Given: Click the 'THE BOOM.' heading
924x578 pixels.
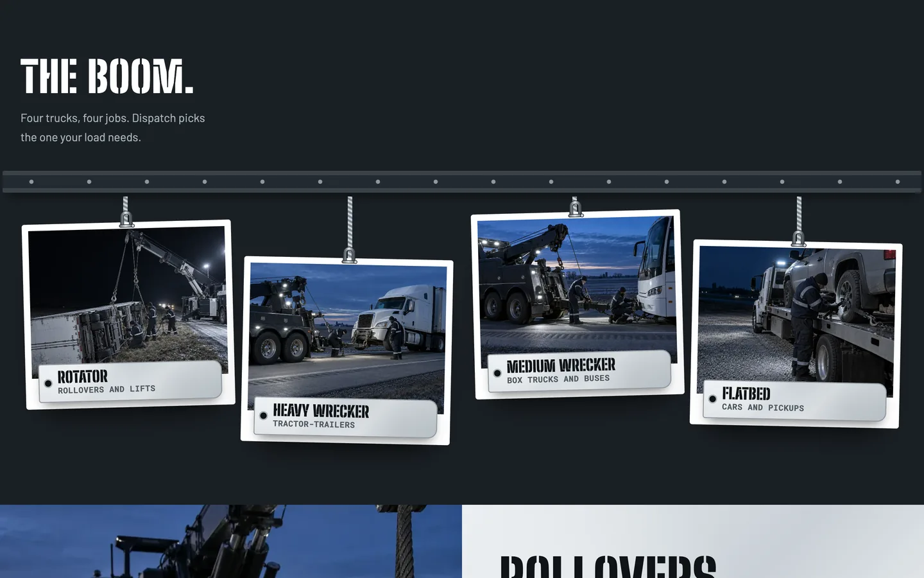Looking at the screenshot, I should (107, 76).
